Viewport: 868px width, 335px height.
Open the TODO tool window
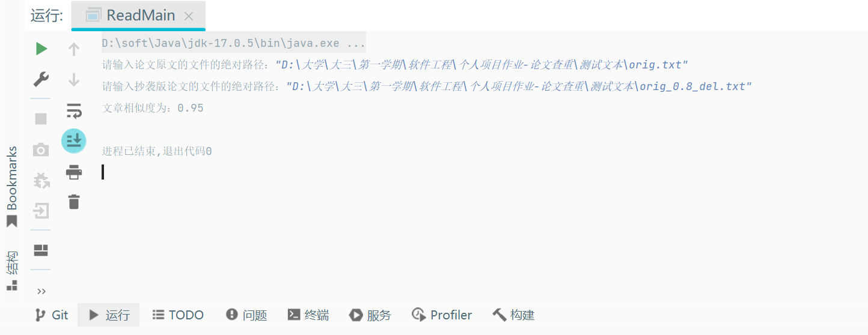pos(178,315)
